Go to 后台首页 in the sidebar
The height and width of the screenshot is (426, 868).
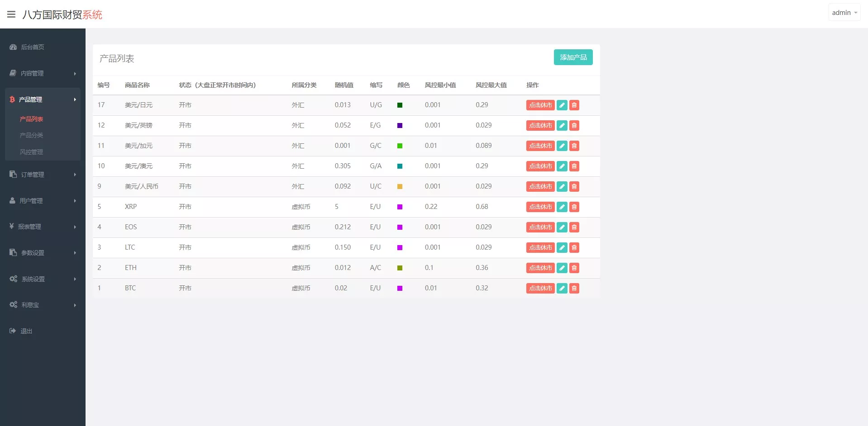[x=32, y=47]
